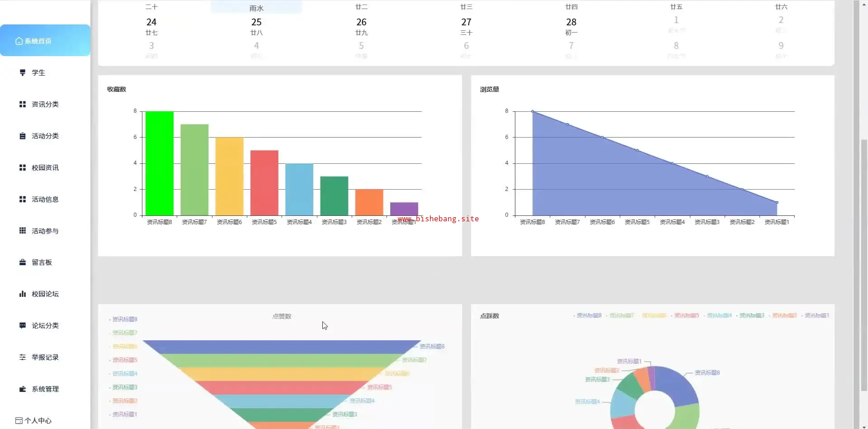Toggle 资讯标题1 in the 点赞数 funnel legend
Image resolution: width=868 pixels, height=429 pixels.
(123, 415)
